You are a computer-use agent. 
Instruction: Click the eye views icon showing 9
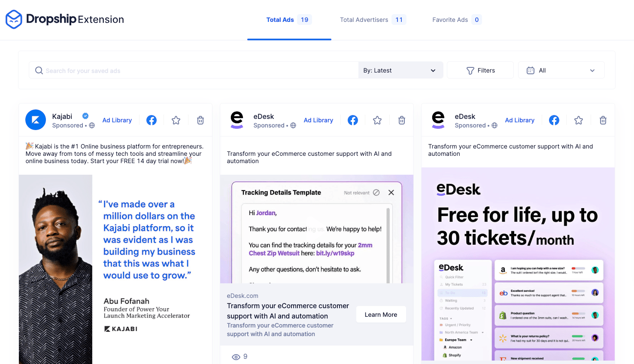pos(236,357)
